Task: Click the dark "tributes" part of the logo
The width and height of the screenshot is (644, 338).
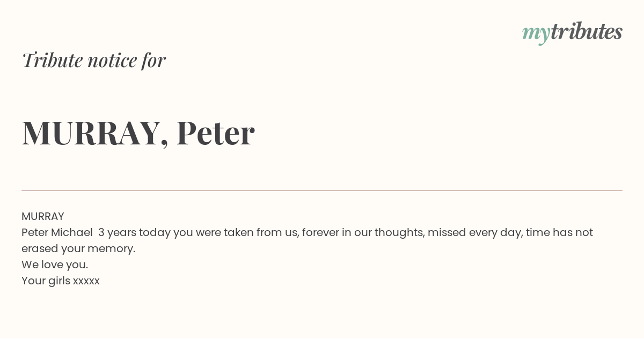Action: (586, 32)
